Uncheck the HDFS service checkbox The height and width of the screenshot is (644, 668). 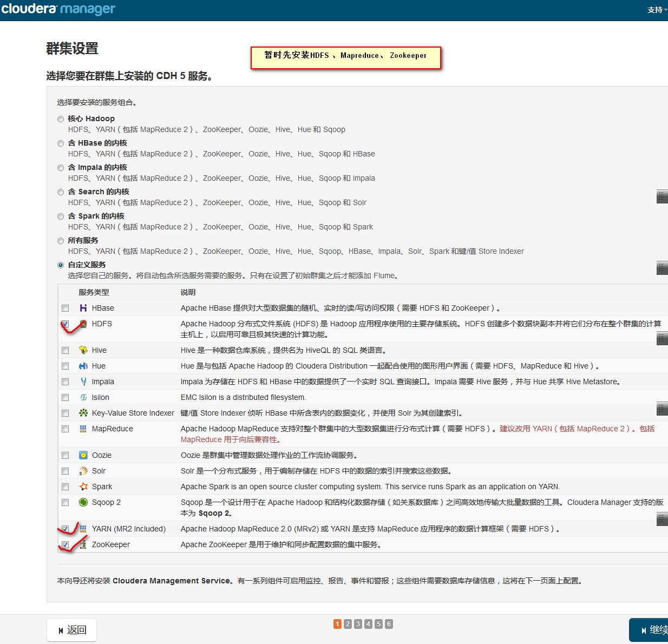coord(66,324)
